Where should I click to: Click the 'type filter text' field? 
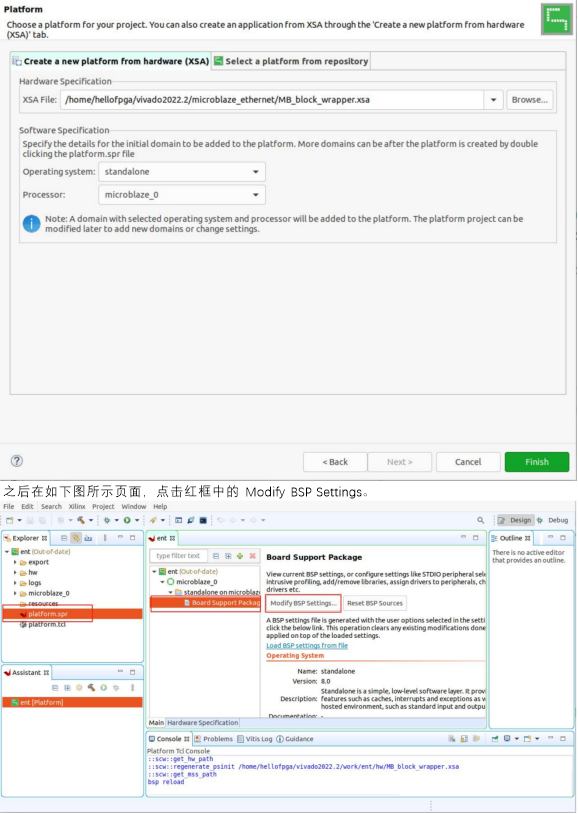(x=179, y=556)
